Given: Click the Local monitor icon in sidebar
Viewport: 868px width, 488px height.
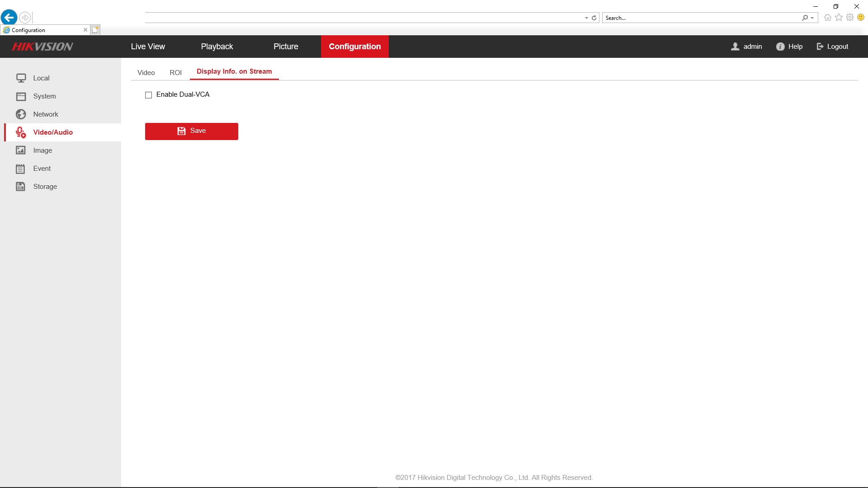Looking at the screenshot, I should [x=21, y=78].
